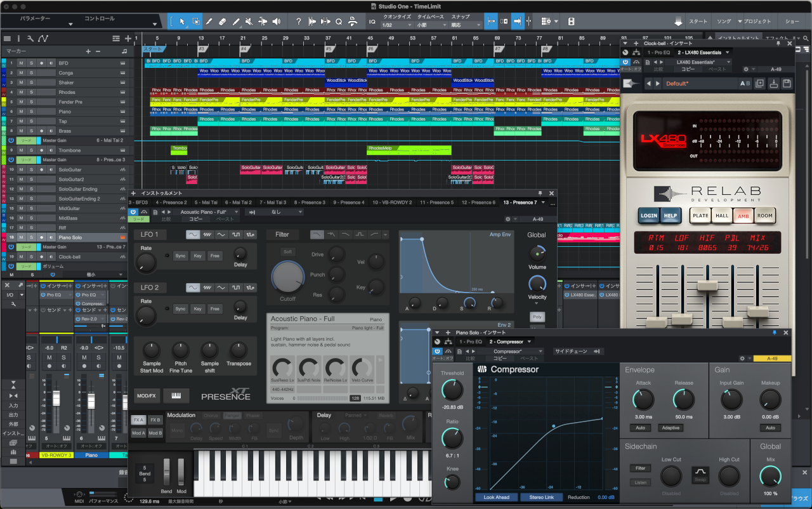
Task: Select the Listen speaker tool
Action: 277,22
